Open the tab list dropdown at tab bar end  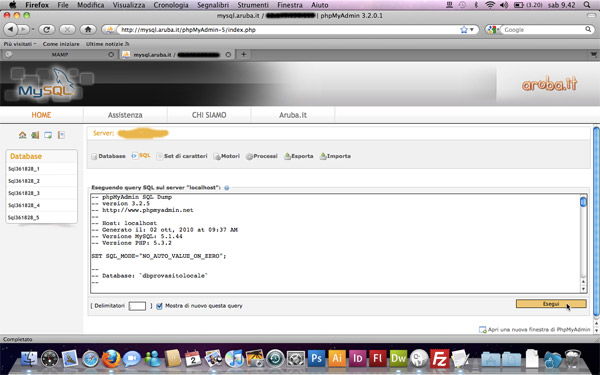pyautogui.click(x=593, y=55)
